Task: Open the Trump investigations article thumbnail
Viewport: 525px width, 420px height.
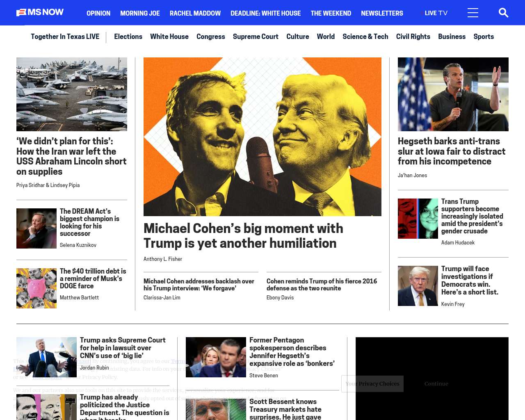Action: click(418, 286)
